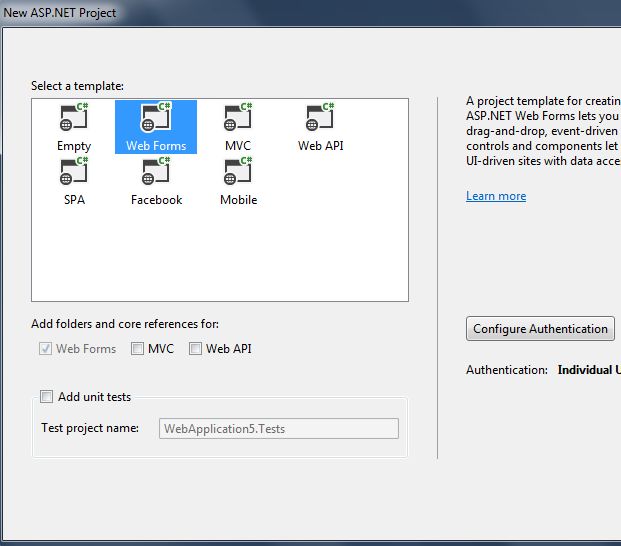This screenshot has height=546, width=621.
Task: Enable MVC folders and core references
Action: point(137,349)
